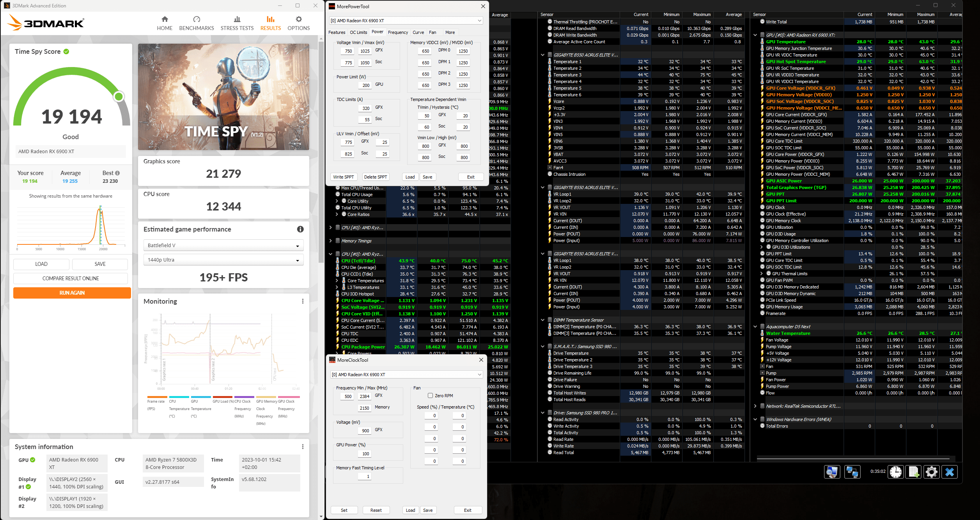Open Monitoring panel three-dot menu
The width and height of the screenshot is (980, 520).
click(302, 301)
